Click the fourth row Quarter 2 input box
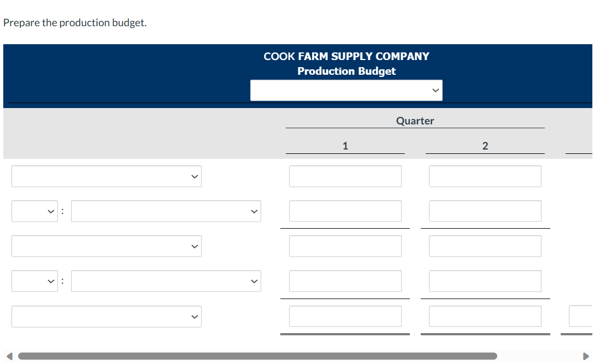The width and height of the screenshot is (600, 364). 485,281
